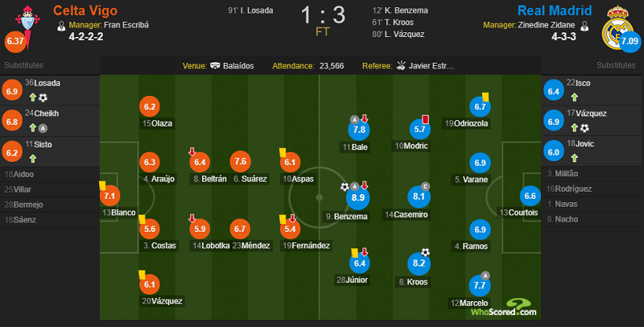Select Suárez's 7.6 rating bubble

point(240,161)
